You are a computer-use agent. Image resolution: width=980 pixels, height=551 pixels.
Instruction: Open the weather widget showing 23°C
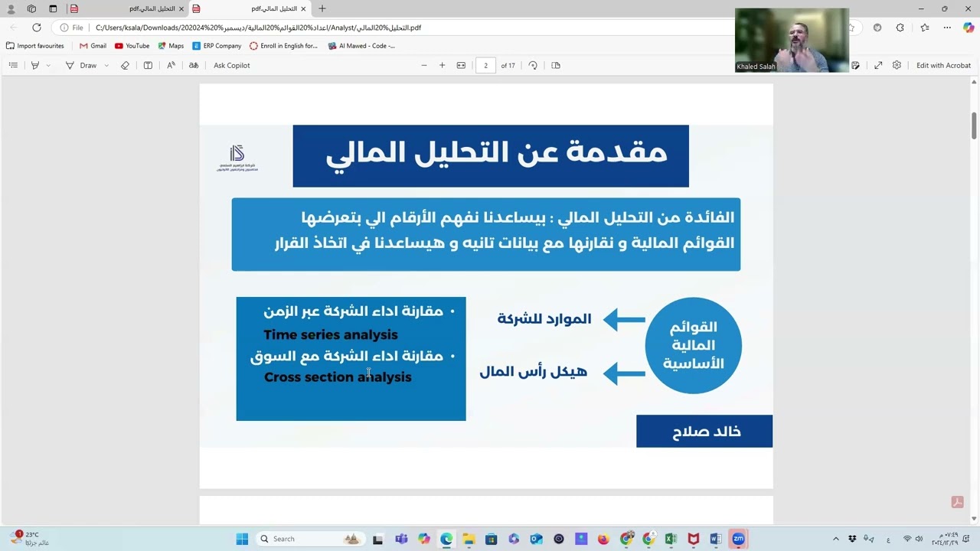[x=31, y=539]
